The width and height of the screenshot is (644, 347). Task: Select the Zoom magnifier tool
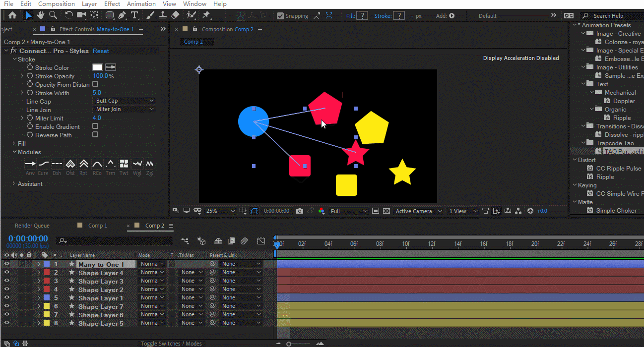53,15
